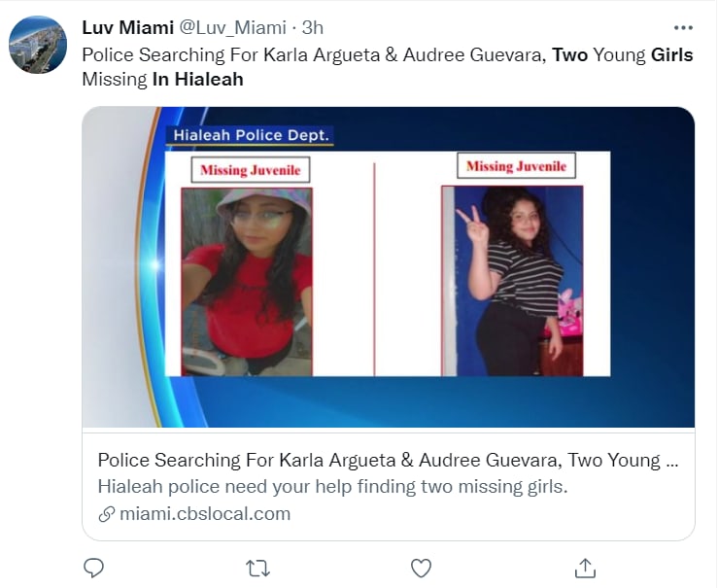Click the left Missing Juvenile photo
This screenshot has height=588, width=718.
(x=247, y=282)
